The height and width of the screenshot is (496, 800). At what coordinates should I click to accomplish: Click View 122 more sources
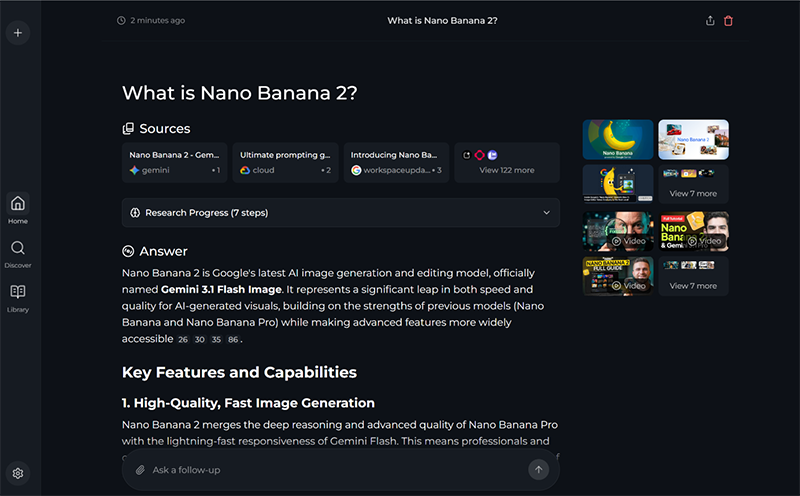click(x=507, y=163)
